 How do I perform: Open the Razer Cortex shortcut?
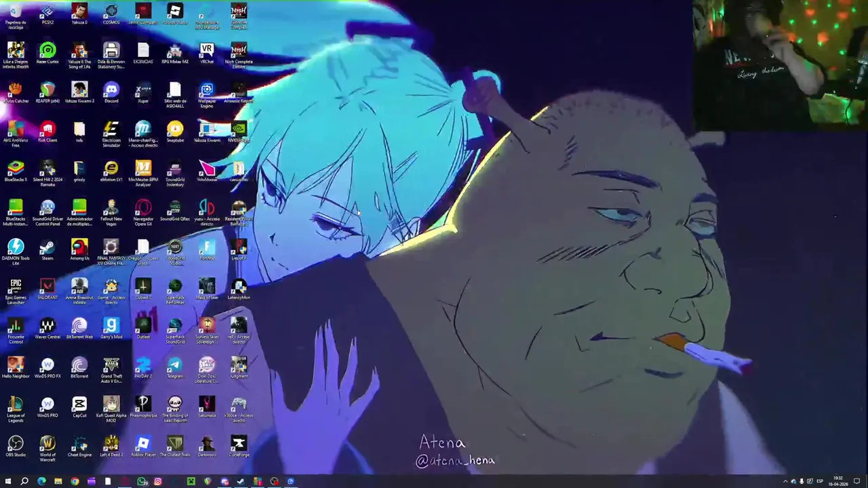47,54
